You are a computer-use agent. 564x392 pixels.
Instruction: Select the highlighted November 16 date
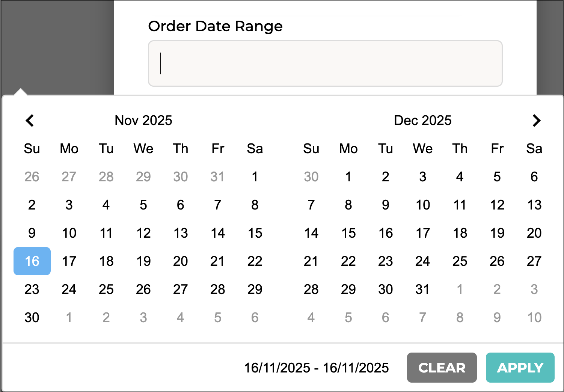pos(32,261)
